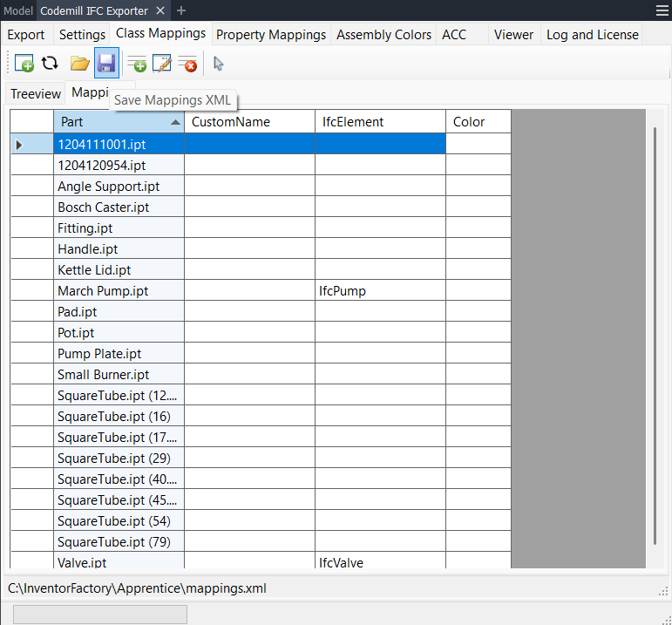The image size is (672, 625).
Task: Switch to the Property Mappings tab
Action: [x=271, y=35]
